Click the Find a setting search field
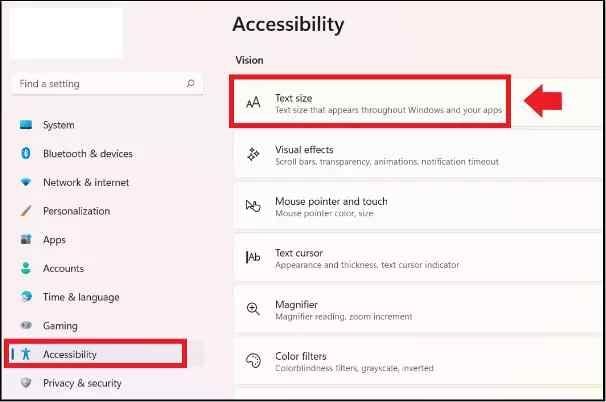This screenshot has height=402, width=606. point(95,84)
